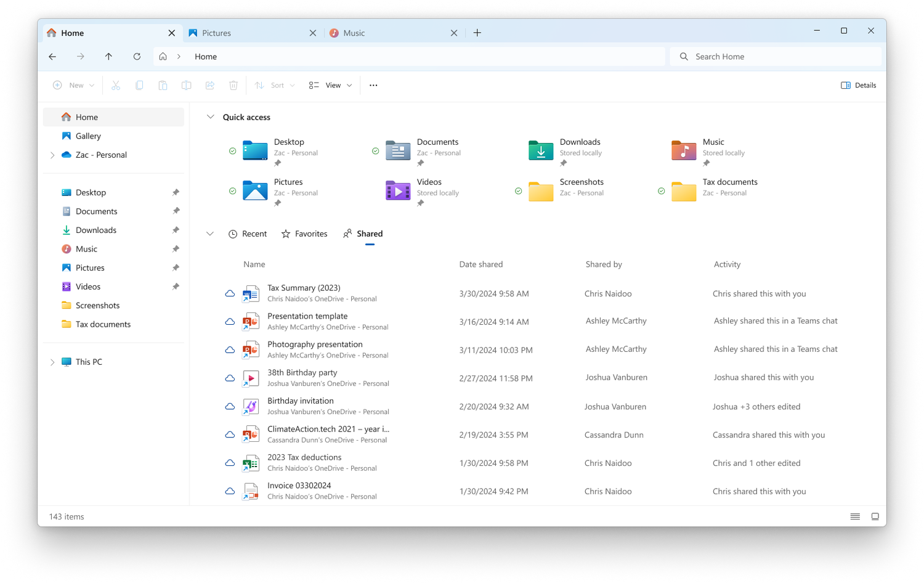
Task: Collapse the Recent/Favorites/Shared section
Action: (x=210, y=234)
